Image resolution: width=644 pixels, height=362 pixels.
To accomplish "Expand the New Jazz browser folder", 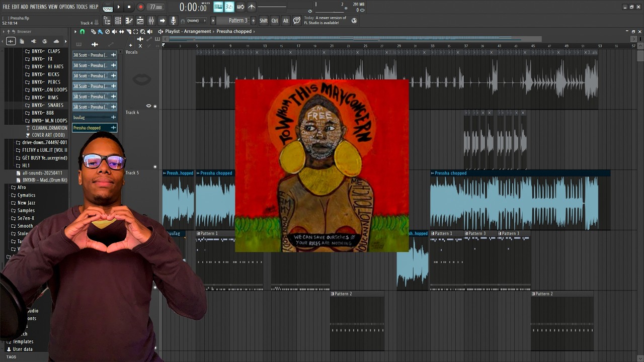I will (x=26, y=203).
